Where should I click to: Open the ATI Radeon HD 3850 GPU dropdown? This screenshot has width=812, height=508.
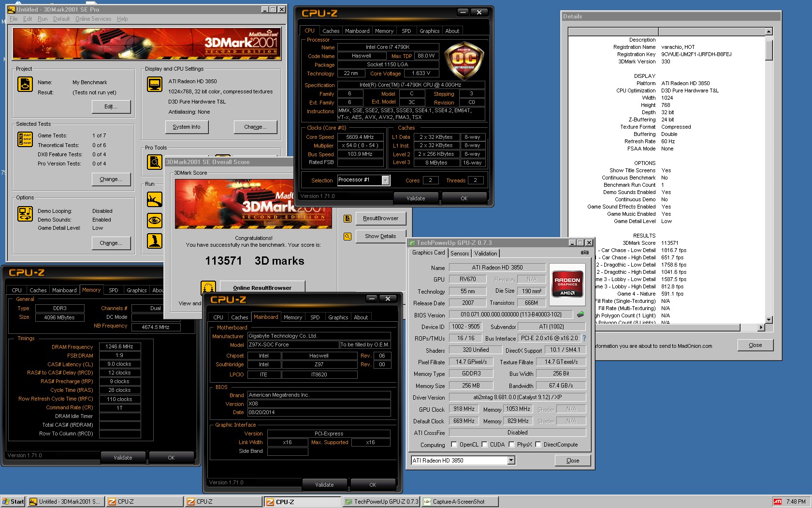(x=511, y=461)
